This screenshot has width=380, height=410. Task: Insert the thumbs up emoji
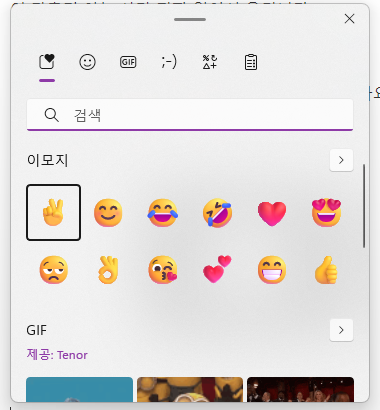point(326,270)
